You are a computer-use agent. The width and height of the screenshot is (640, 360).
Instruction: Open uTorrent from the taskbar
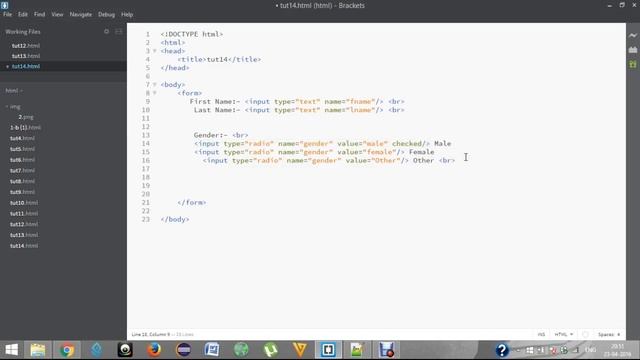pos(271,350)
